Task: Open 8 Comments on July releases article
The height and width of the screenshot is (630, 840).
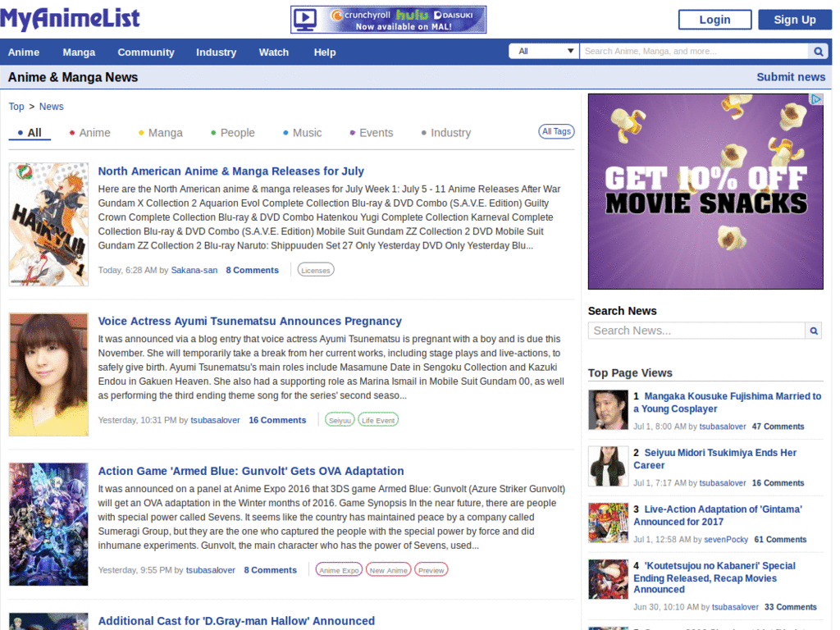Action: 253,271
